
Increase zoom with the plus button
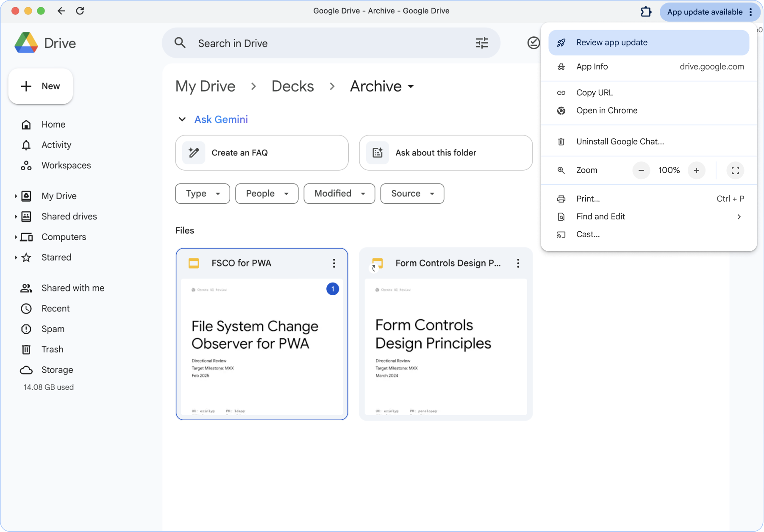click(696, 170)
